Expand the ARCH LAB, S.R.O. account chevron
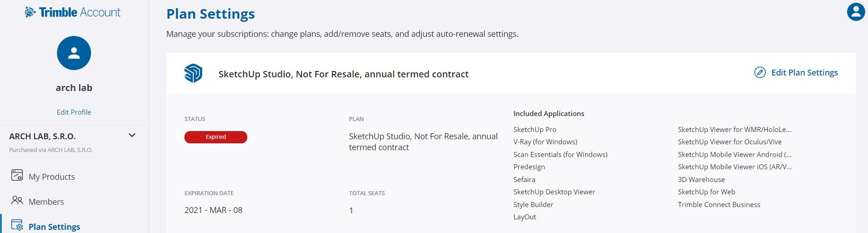Viewport: 868px width, 233px height. coord(132,135)
